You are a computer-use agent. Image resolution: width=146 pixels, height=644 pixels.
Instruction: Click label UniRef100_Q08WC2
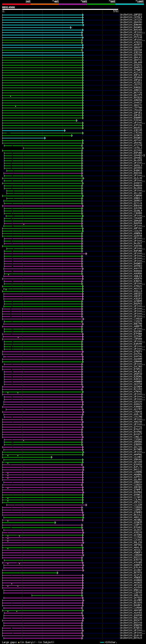click(131, 495)
